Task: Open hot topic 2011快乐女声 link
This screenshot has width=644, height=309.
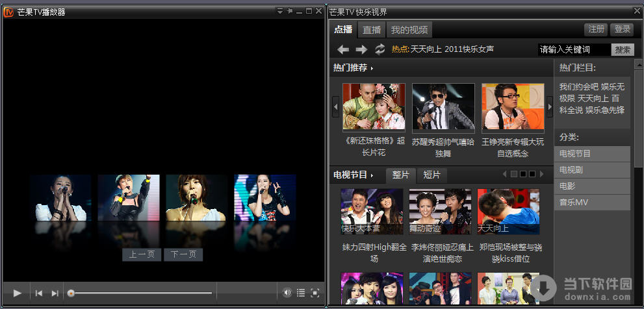Action: (x=469, y=49)
